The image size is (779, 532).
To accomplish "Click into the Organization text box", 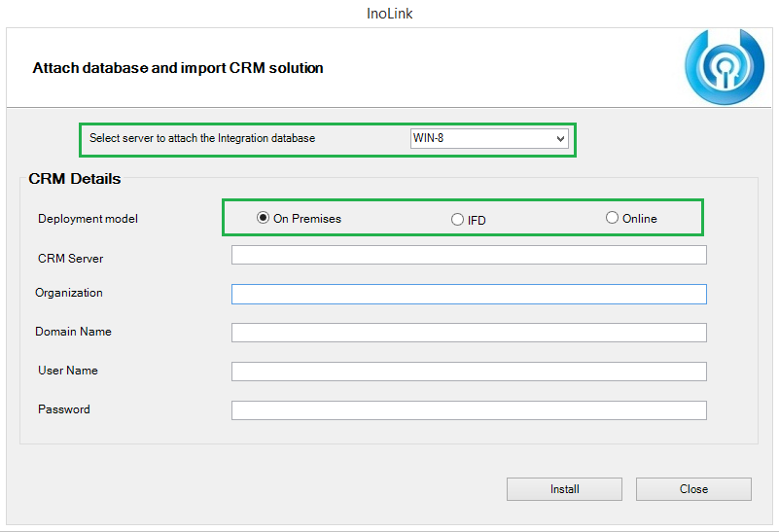I will click(x=469, y=294).
